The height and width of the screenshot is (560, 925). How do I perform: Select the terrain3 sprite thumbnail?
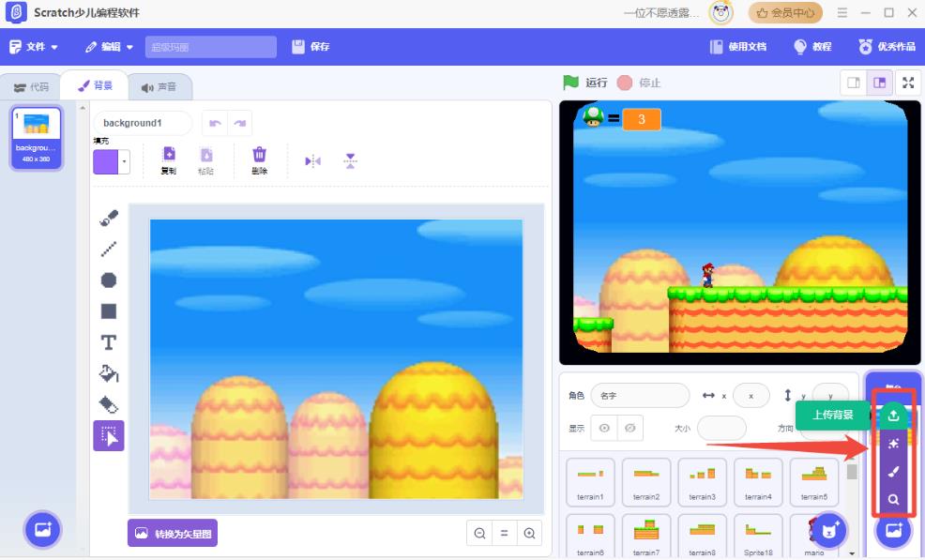point(702,482)
